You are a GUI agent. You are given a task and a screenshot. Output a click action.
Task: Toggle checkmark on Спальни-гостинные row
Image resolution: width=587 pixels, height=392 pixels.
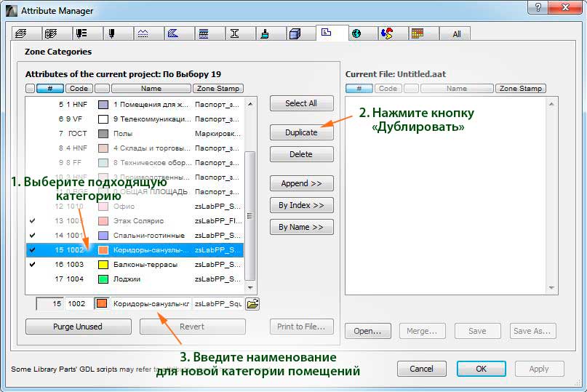pyautogui.click(x=33, y=235)
